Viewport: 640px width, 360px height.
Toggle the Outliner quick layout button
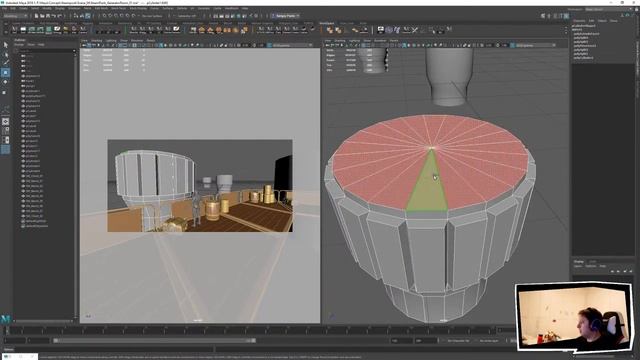coord(6,149)
